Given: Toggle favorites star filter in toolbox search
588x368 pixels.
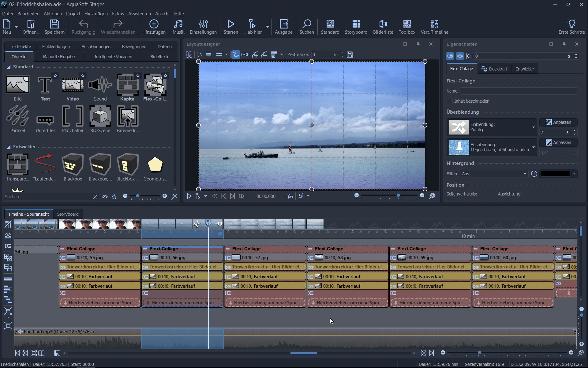Looking at the screenshot, I should click(x=114, y=197).
